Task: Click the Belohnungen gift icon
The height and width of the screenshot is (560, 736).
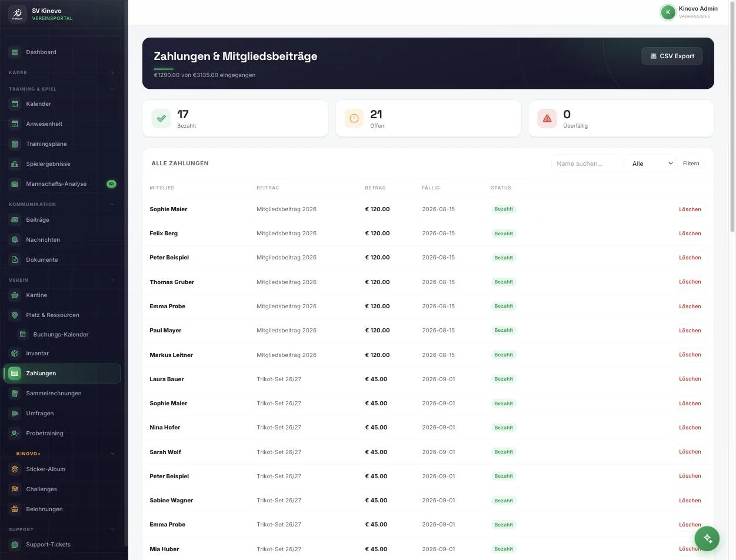Action: click(x=15, y=509)
